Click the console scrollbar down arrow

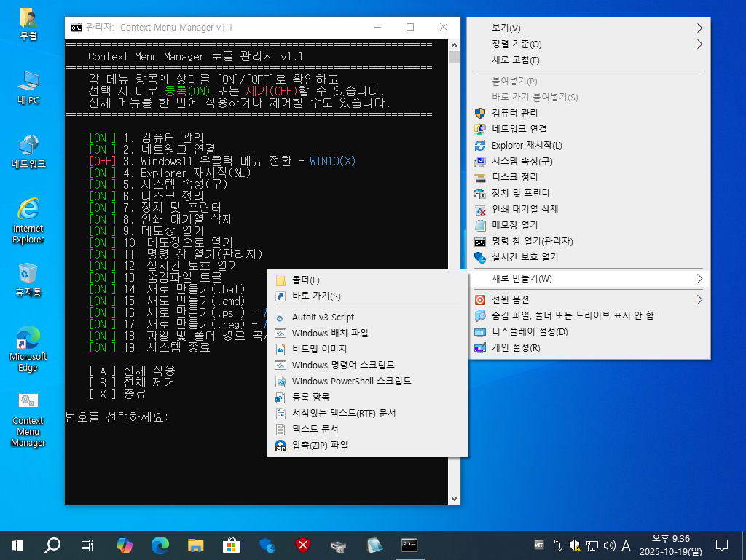coord(454,499)
